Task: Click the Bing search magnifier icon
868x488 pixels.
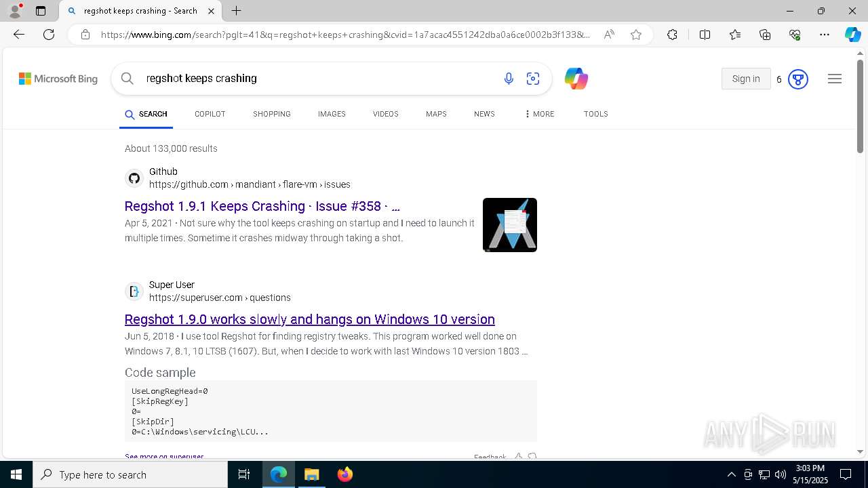Action: coord(127,79)
